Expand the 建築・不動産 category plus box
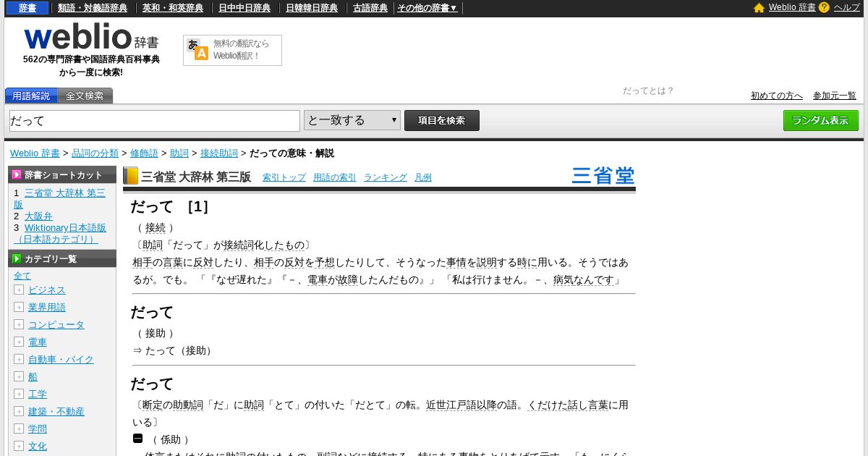Viewport: 868px width, 456px height. click(19, 411)
